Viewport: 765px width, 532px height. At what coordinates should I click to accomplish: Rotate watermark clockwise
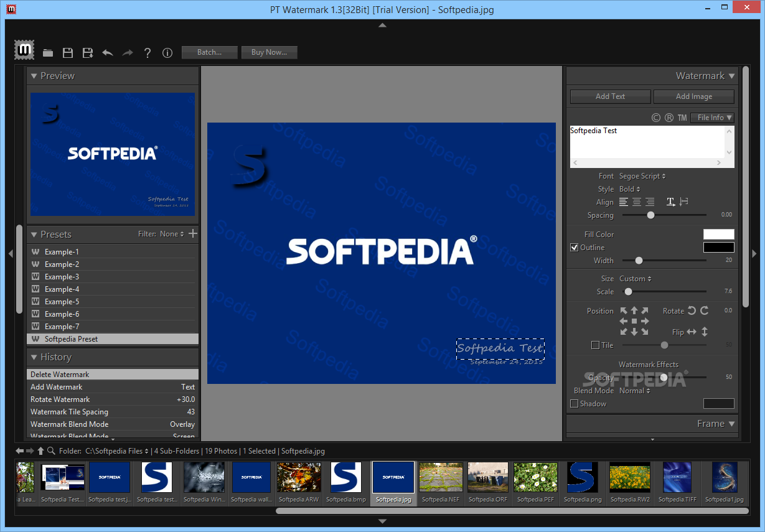coord(705,310)
